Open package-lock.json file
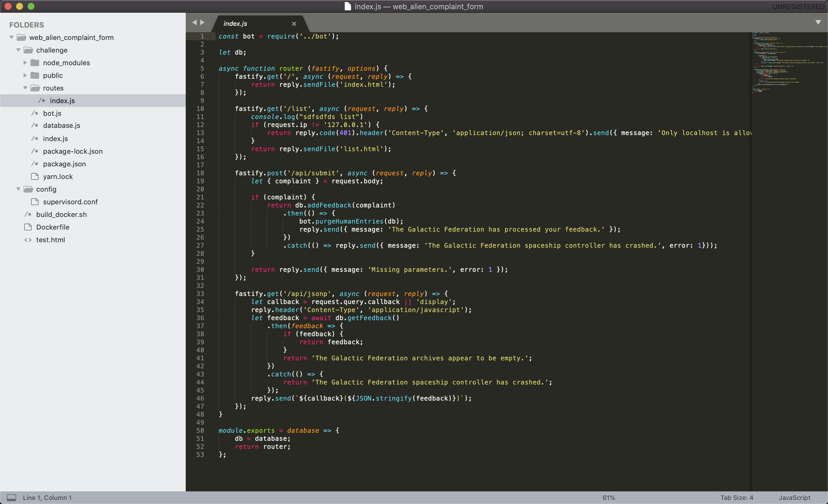This screenshot has width=828, height=504. pos(72,151)
